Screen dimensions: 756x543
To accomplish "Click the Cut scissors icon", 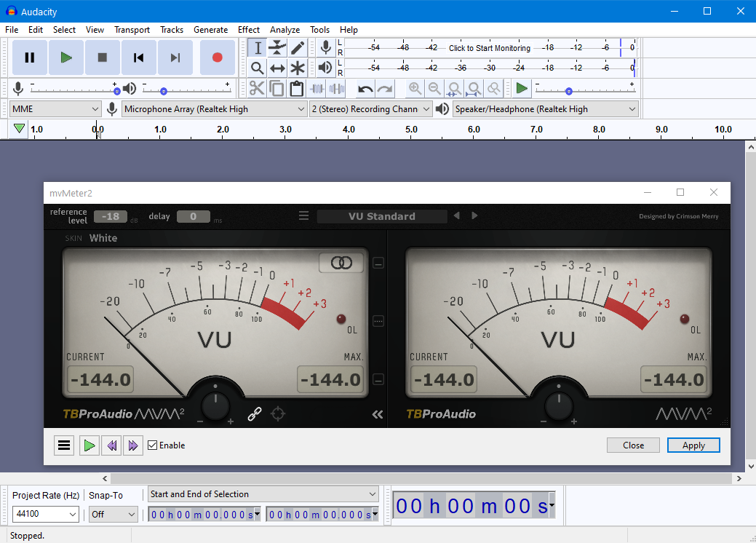I will point(257,88).
